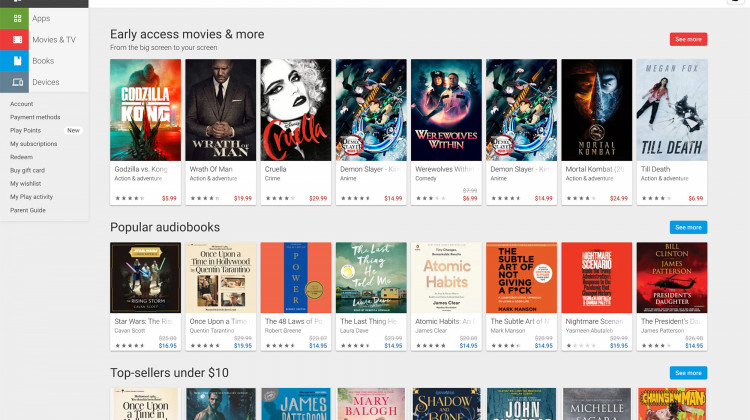
Task: Open the Chainsaw Man book cover
Action: [672, 404]
